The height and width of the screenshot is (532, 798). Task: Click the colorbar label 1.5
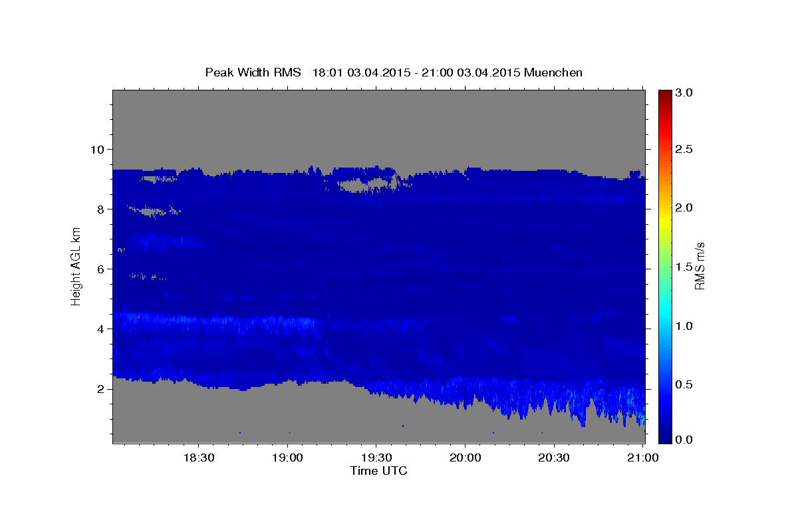coord(684,267)
